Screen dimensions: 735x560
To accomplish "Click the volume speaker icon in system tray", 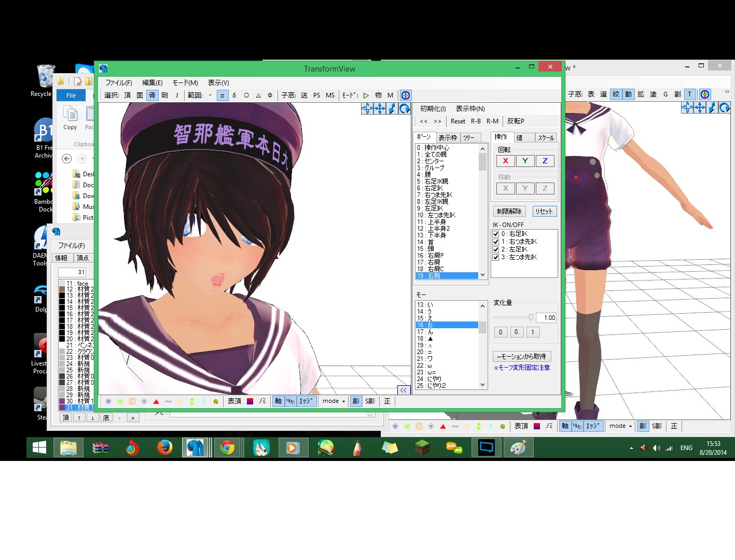I will pyautogui.click(x=656, y=448).
